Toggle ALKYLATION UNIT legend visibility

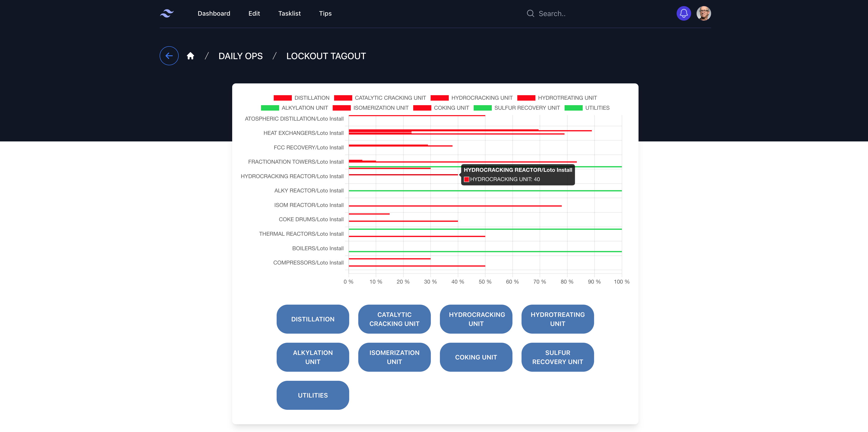pos(294,108)
